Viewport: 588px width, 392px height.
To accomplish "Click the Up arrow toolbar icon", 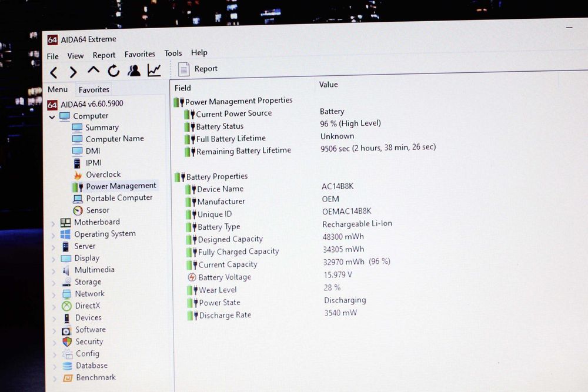I will coord(93,70).
